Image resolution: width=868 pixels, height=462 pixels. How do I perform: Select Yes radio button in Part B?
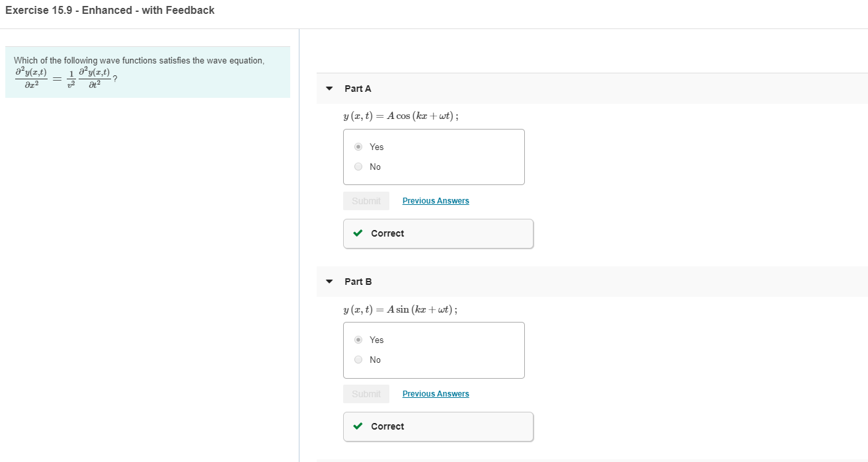point(358,340)
